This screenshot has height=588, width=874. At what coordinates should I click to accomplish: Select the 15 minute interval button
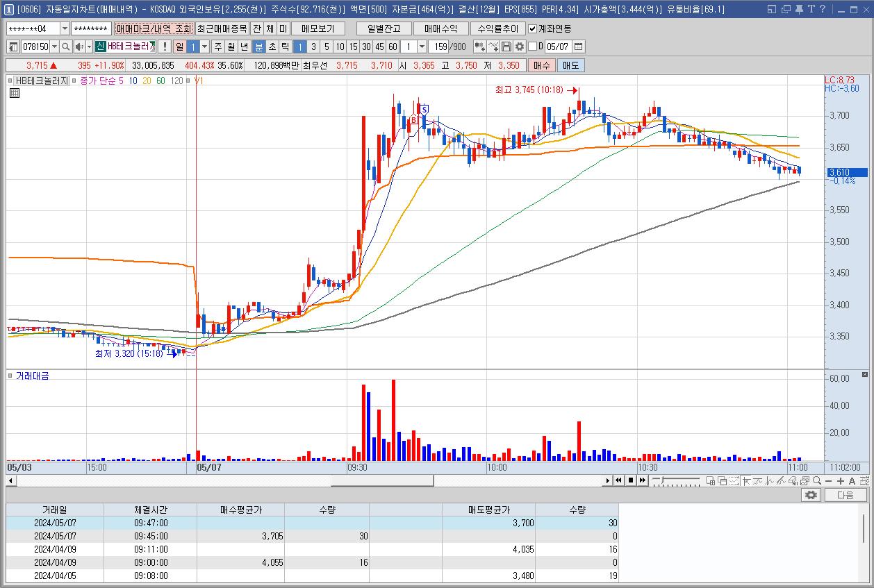point(353,47)
